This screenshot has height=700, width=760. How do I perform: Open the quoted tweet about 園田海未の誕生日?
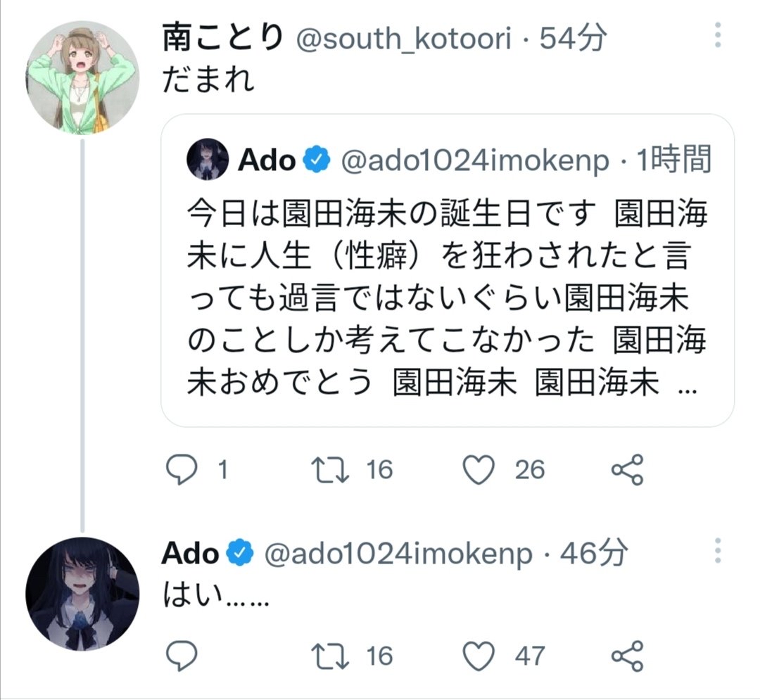click(447, 295)
